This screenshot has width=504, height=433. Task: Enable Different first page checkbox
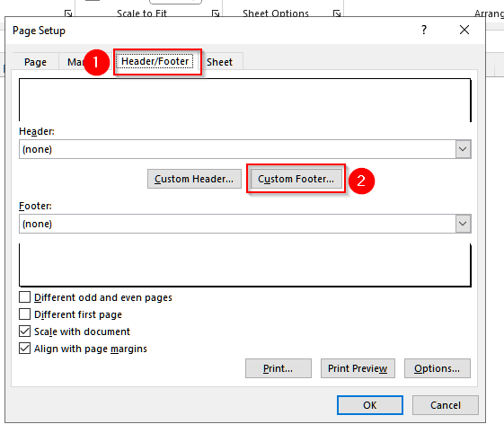(x=25, y=314)
